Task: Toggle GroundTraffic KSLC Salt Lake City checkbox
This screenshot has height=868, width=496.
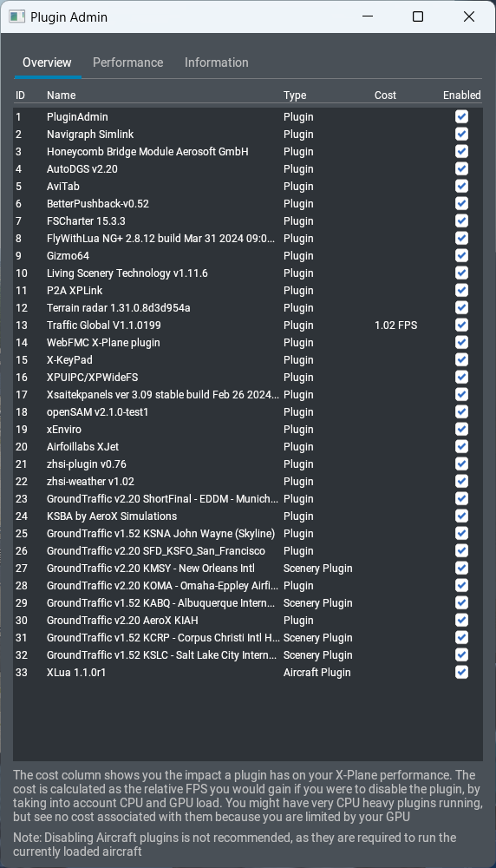Action: [x=461, y=654]
